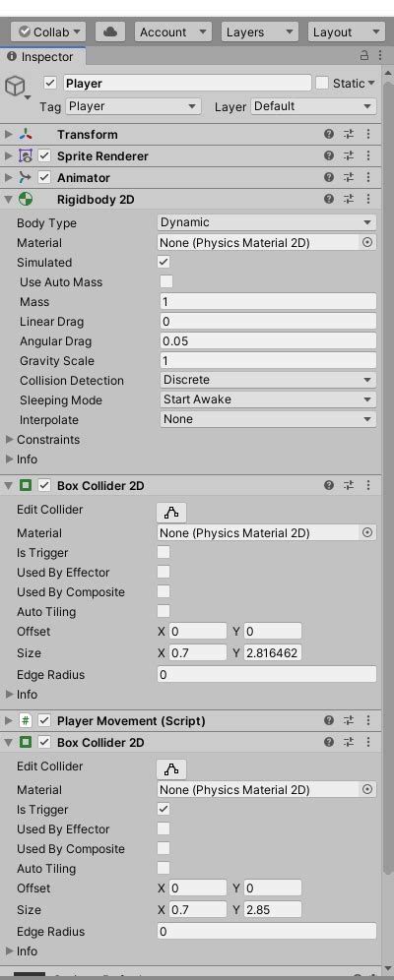Screen dimensions: 394x980
Task: Open the Rigidbody 2D help reference icon
Action: click(x=329, y=200)
